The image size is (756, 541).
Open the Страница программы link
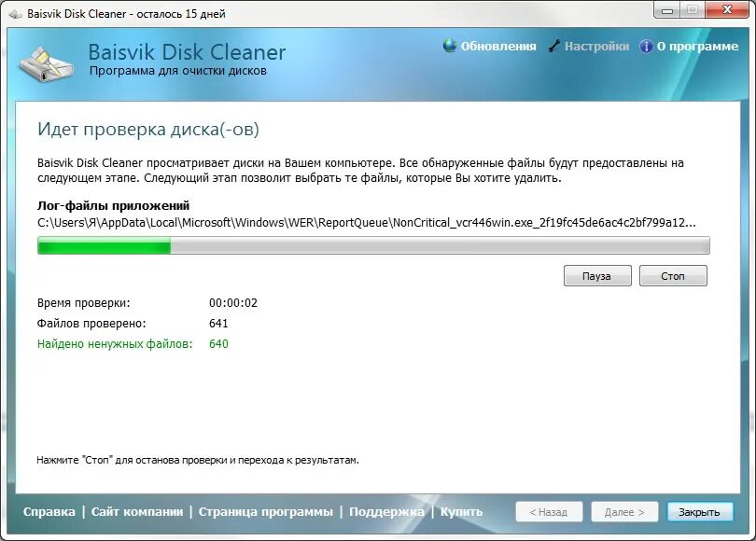[x=266, y=511]
